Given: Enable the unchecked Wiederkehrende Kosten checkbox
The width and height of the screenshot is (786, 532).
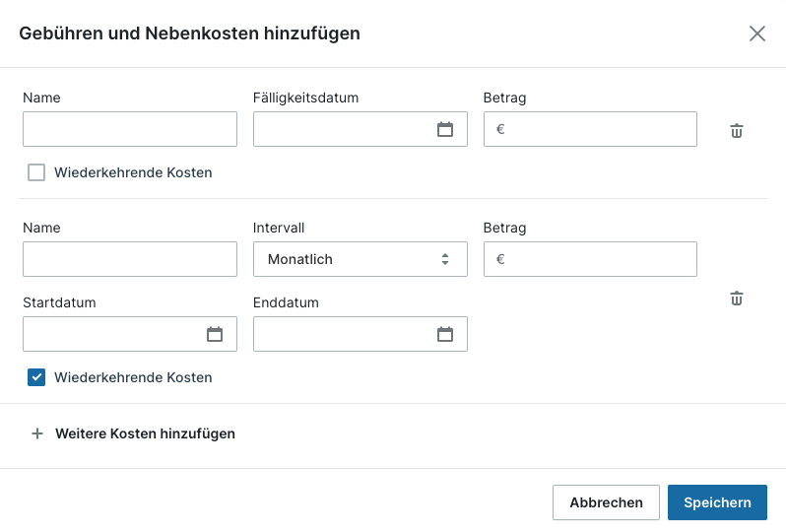Looking at the screenshot, I should (36, 172).
